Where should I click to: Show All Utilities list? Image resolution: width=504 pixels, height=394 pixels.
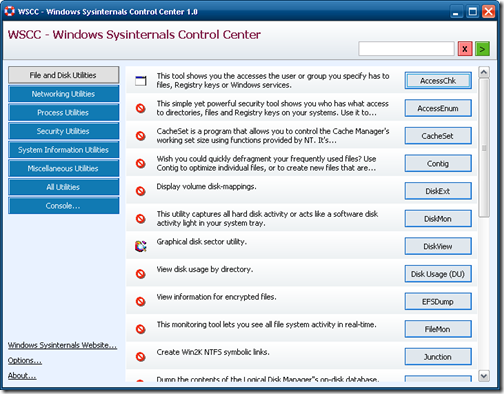63,187
